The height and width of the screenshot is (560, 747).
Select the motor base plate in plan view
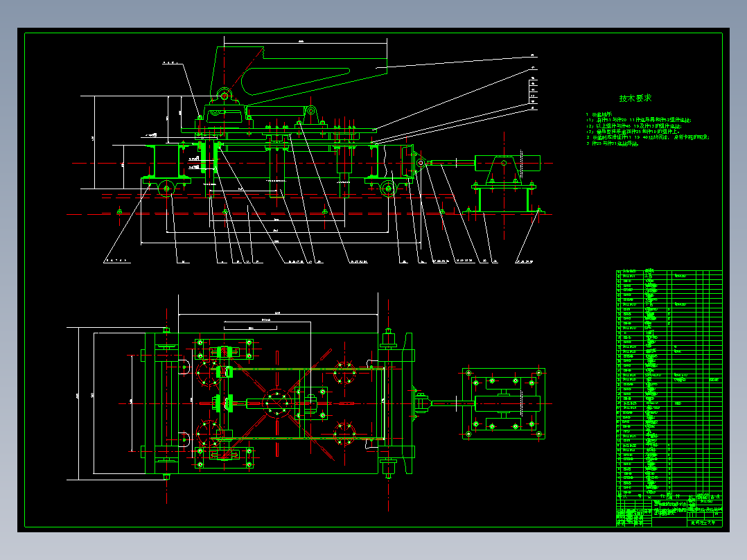[504, 403]
